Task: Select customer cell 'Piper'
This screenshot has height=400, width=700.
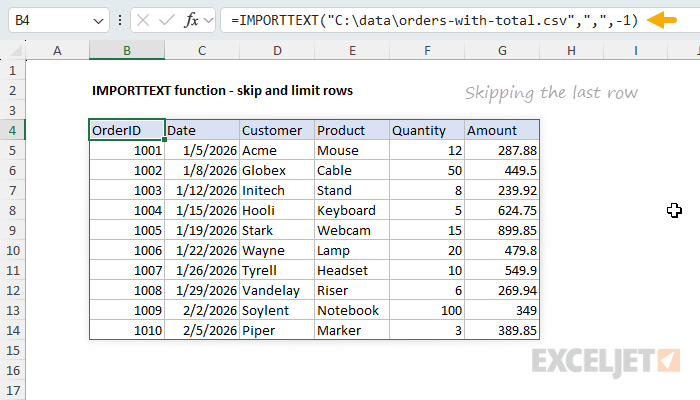Action: coord(277,330)
